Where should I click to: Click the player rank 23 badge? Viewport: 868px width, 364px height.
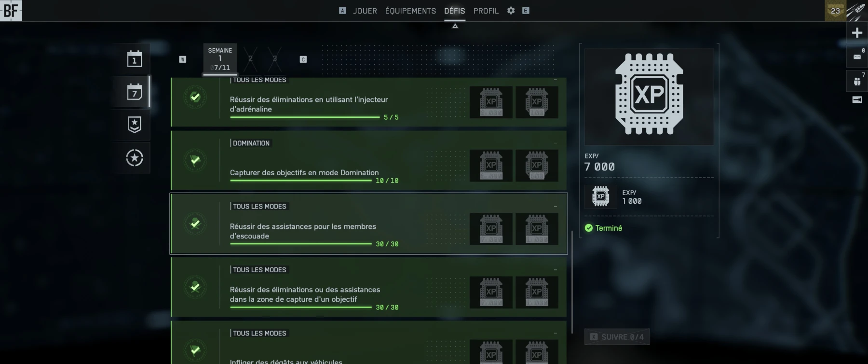pos(835,11)
